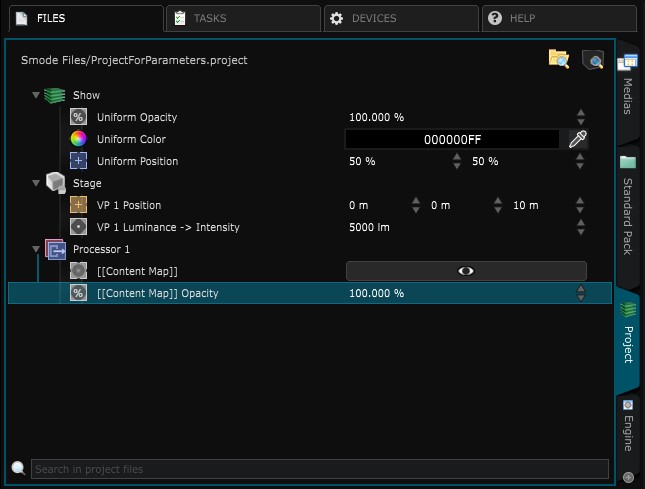Image resolution: width=645 pixels, height=489 pixels.
Task: Open the Devices tab
Action: click(x=400, y=18)
